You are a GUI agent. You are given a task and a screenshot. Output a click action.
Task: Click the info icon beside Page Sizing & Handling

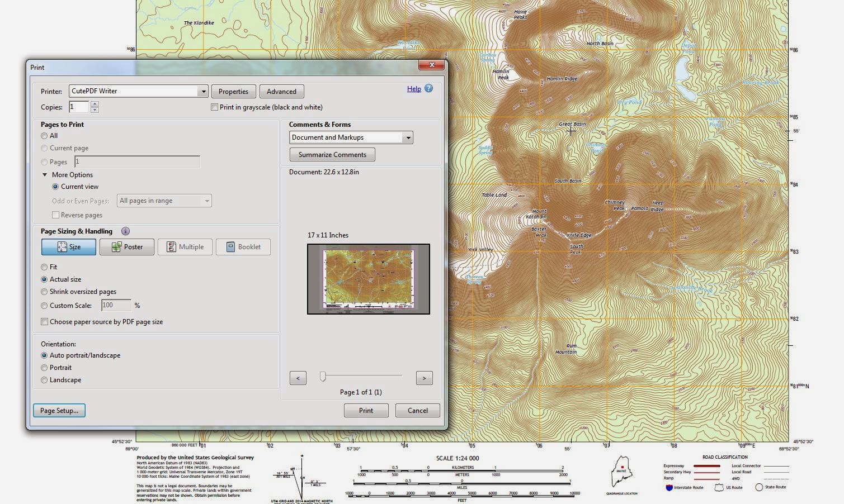tap(125, 231)
